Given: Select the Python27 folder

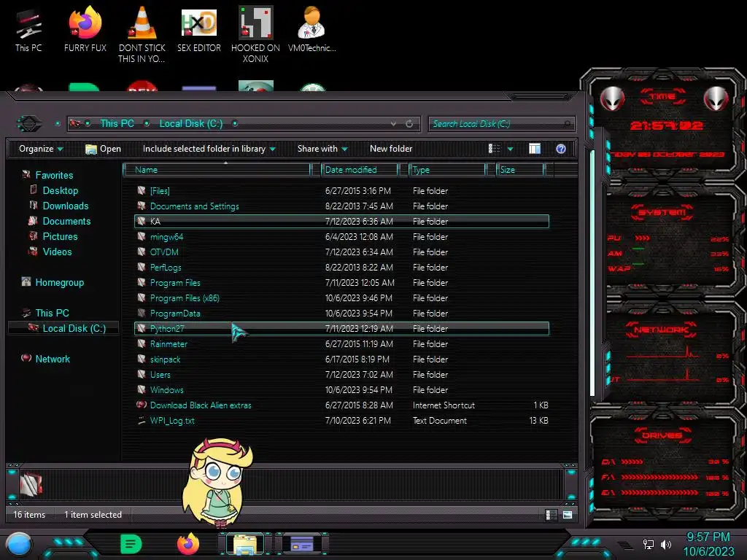Looking at the screenshot, I should pos(341,329).
